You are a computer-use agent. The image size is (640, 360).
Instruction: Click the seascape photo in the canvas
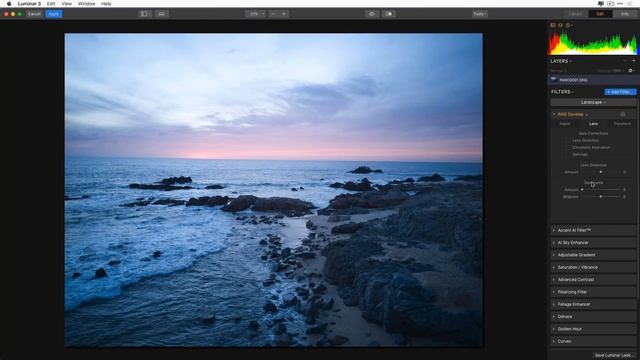[273, 190]
